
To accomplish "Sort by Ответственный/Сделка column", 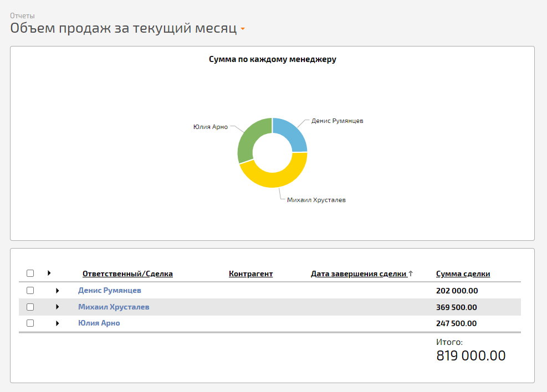I will click(x=127, y=274).
